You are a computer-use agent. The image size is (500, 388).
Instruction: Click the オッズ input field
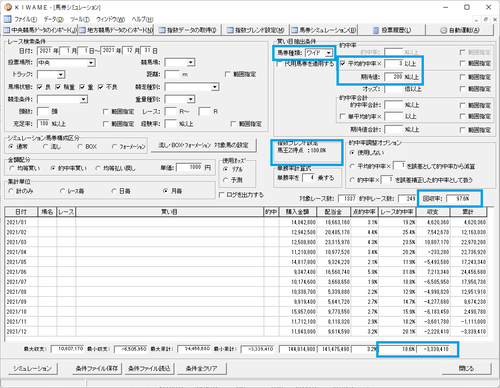(393, 89)
